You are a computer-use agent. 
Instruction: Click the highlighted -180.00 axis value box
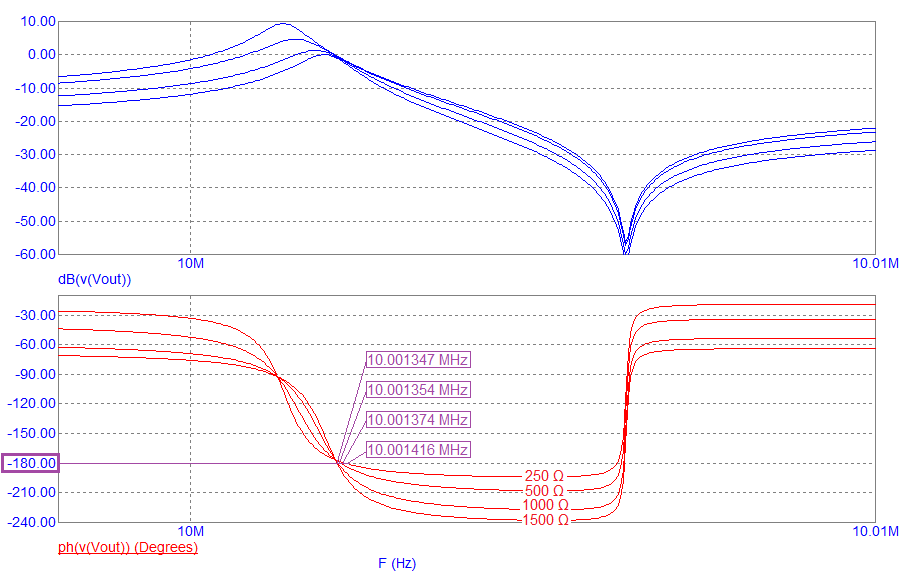31,463
